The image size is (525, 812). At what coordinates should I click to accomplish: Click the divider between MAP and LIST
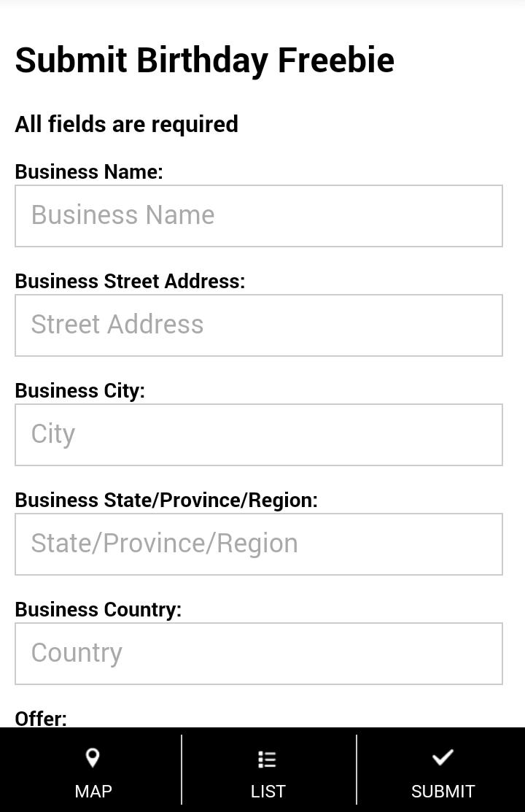click(182, 770)
